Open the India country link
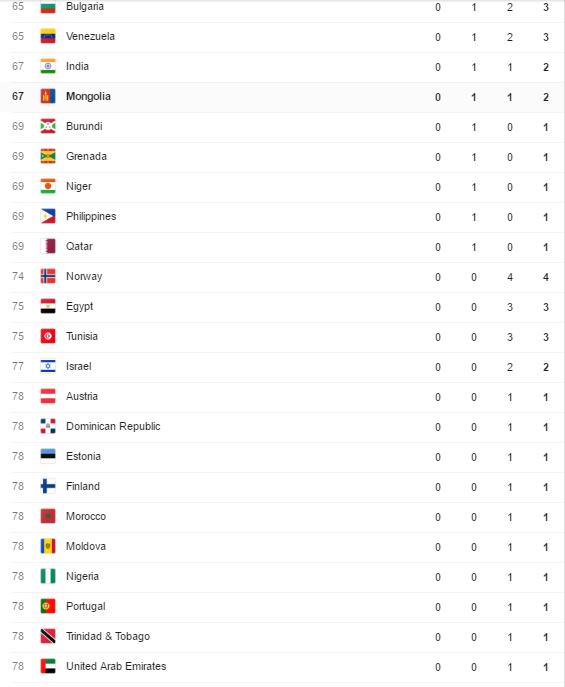The height and width of the screenshot is (687, 565). 78,66
